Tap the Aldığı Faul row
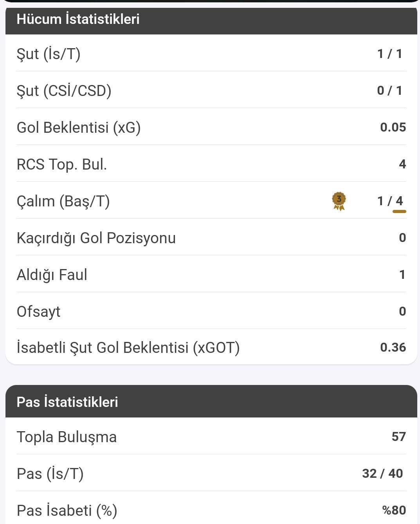Image resolution: width=420 pixels, height=524 pixels. point(211,274)
